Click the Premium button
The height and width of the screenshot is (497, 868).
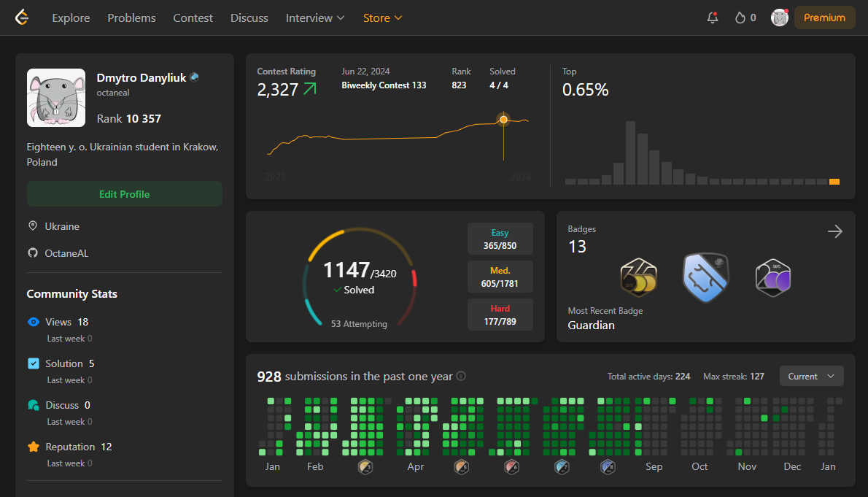(824, 18)
